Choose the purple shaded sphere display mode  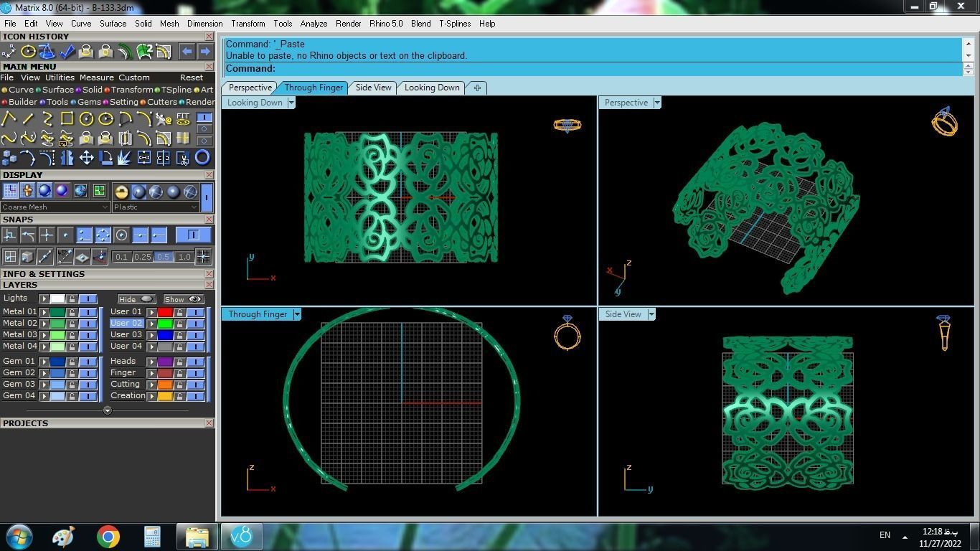(x=62, y=190)
